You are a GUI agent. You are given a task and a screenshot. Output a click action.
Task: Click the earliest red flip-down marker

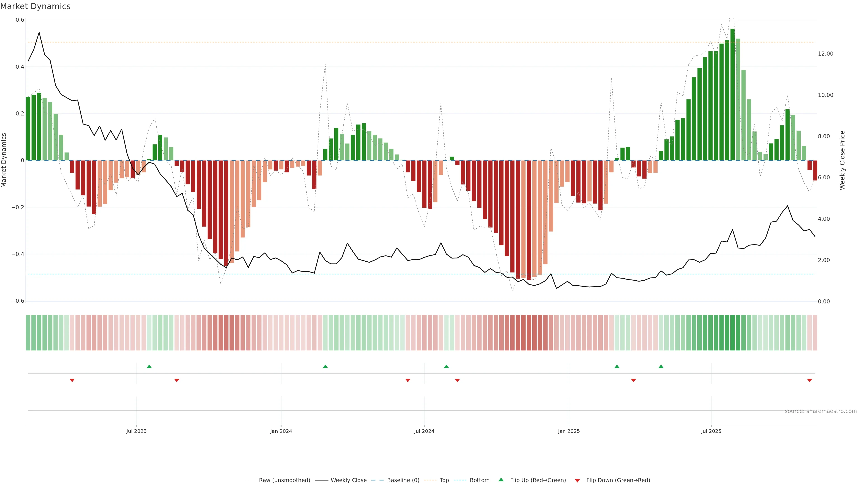72,380
